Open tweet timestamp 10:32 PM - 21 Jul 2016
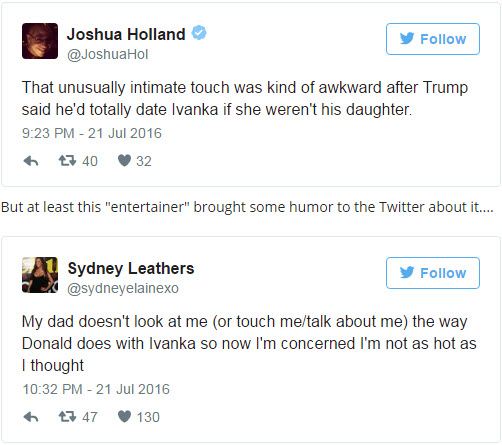Viewport: 502px width, 445px height. click(96, 389)
